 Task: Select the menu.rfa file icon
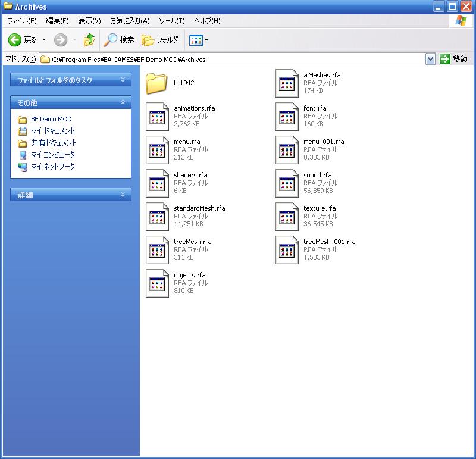click(x=157, y=150)
